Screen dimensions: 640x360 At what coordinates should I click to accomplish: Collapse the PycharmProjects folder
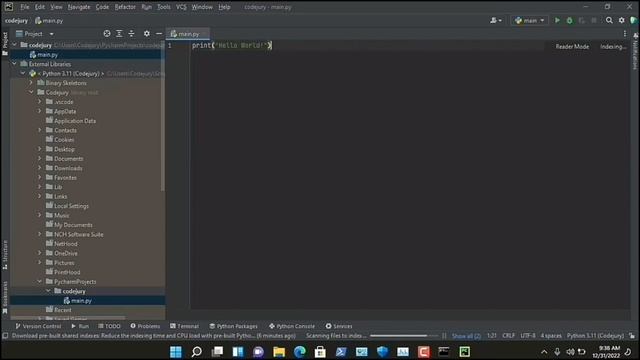tap(40, 282)
